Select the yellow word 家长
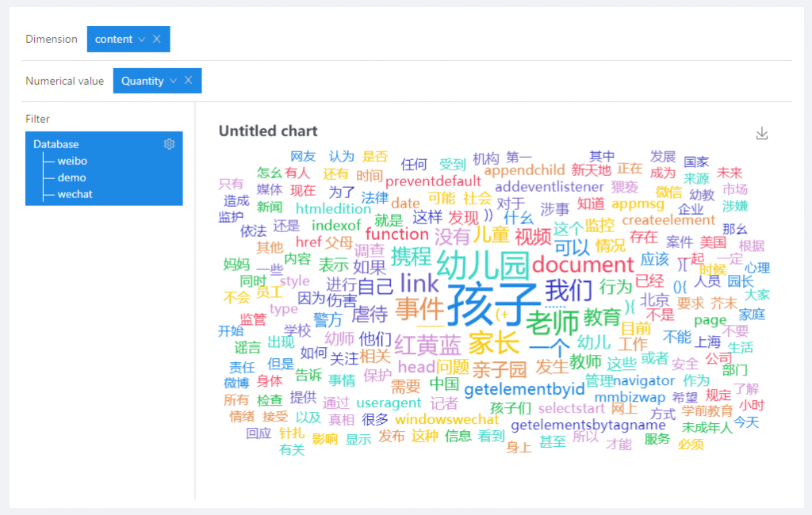812x515 pixels. click(493, 343)
